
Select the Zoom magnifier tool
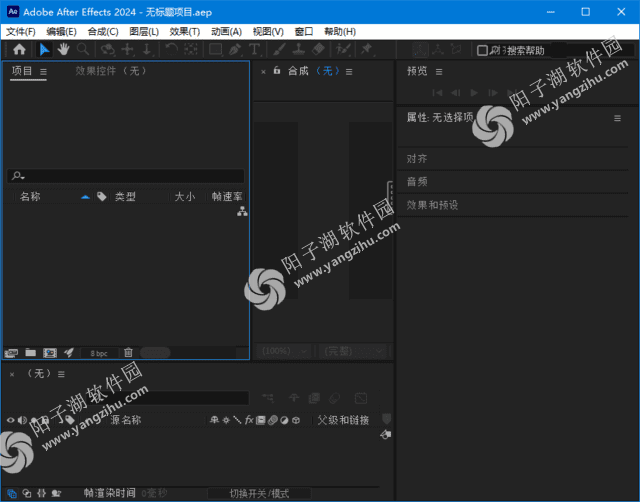83,50
